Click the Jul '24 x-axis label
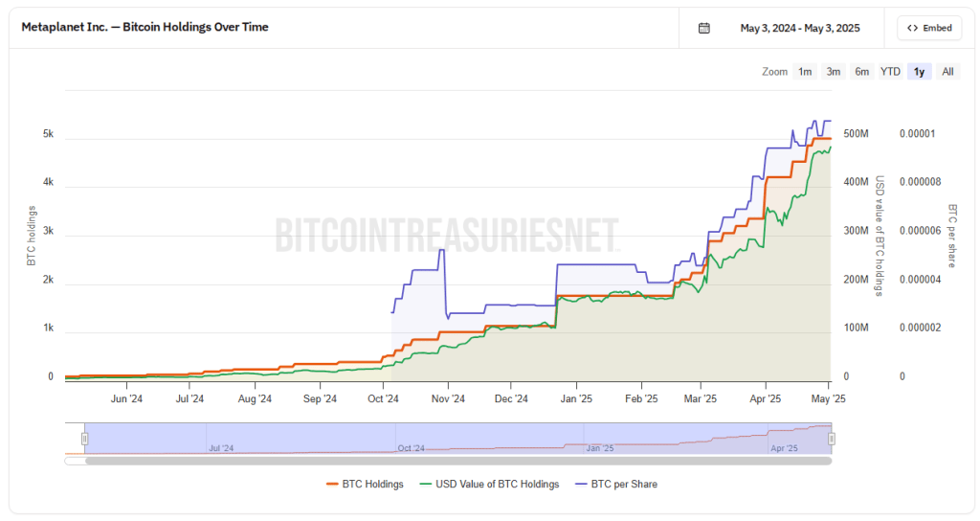This screenshot has height=521, width=980. click(189, 399)
